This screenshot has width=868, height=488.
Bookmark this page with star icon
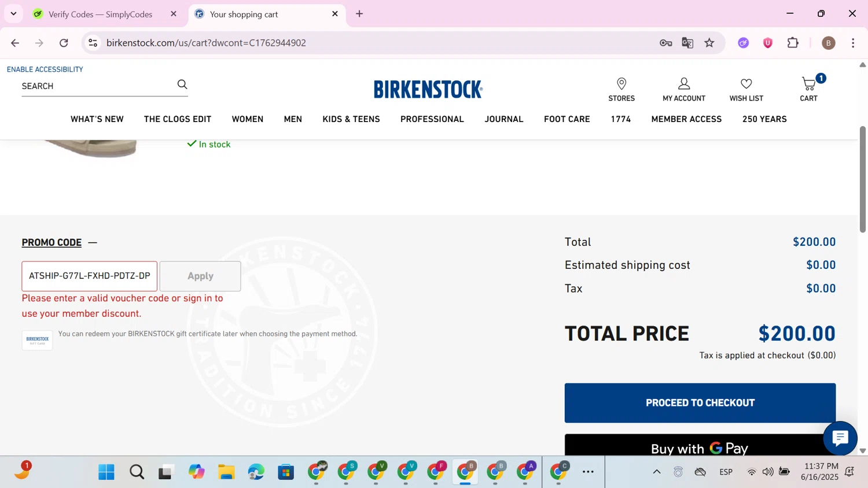tap(709, 43)
